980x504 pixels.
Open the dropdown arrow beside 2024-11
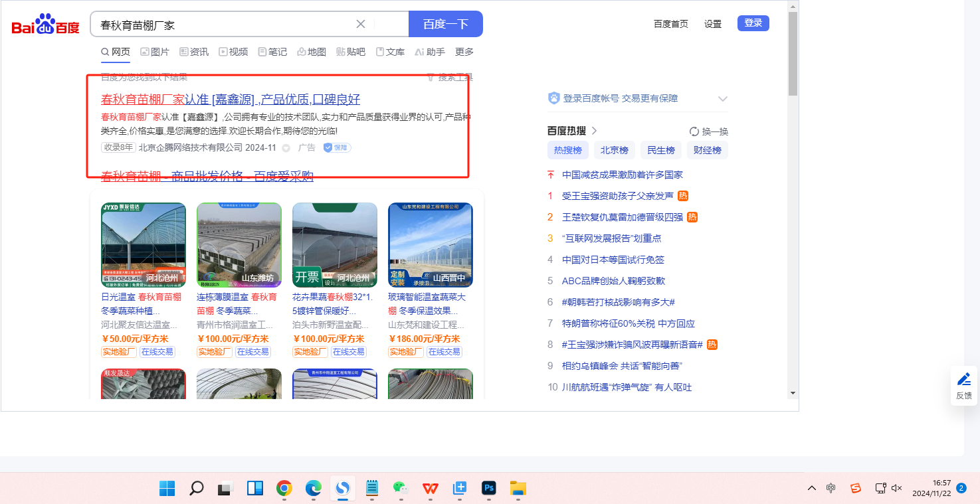pyautogui.click(x=286, y=148)
